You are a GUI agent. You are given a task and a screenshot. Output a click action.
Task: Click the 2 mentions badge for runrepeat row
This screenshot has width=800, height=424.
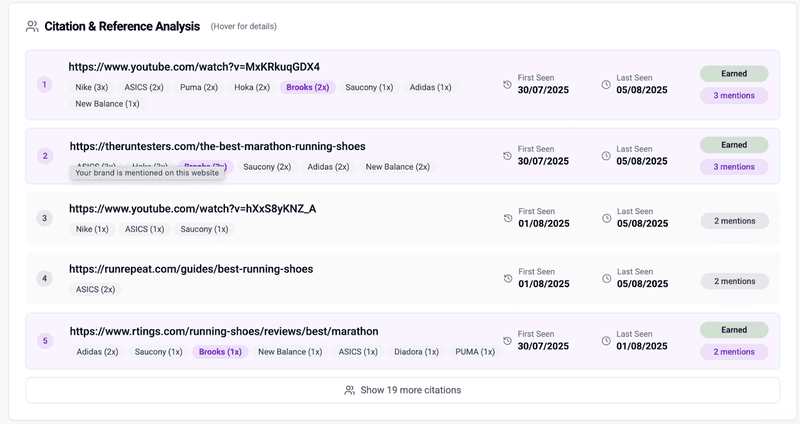click(734, 281)
